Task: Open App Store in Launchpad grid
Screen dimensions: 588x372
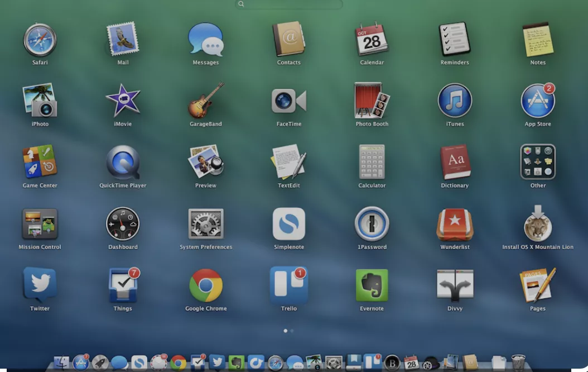Action: click(x=537, y=101)
